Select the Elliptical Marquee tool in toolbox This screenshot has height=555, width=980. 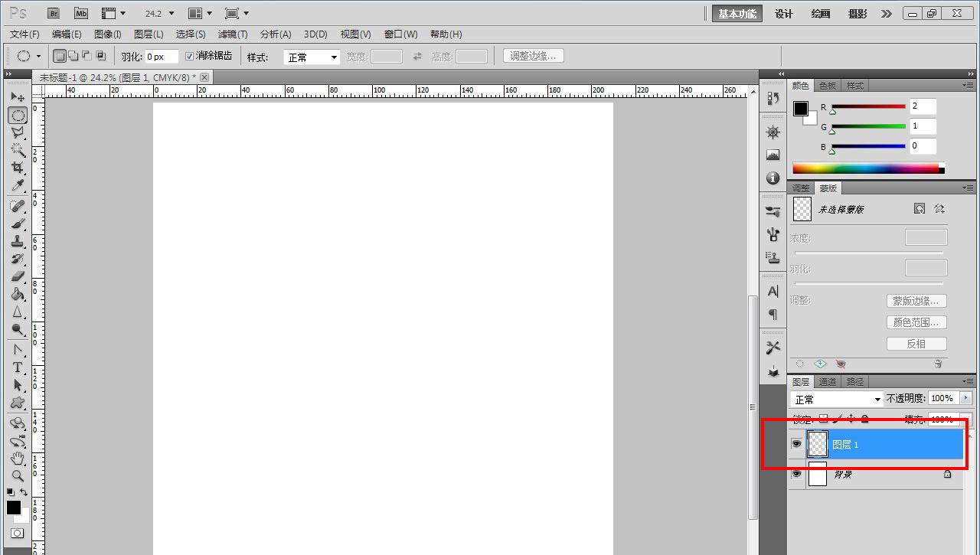(18, 115)
